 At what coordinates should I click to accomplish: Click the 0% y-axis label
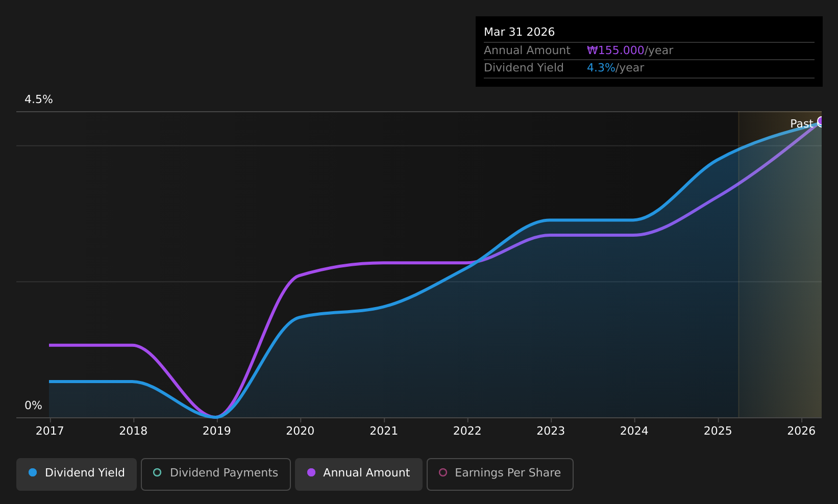(34, 406)
